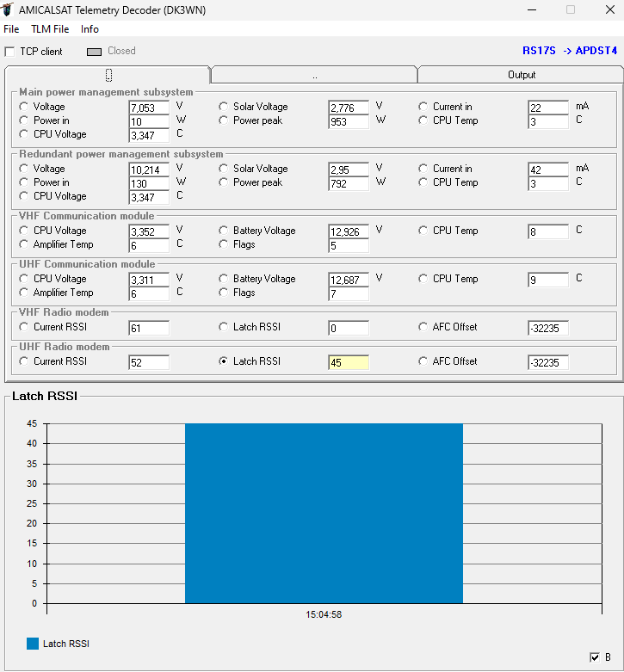Select Main power 'Current in' radio button
Screen dimensions: 624x672
pos(423,107)
